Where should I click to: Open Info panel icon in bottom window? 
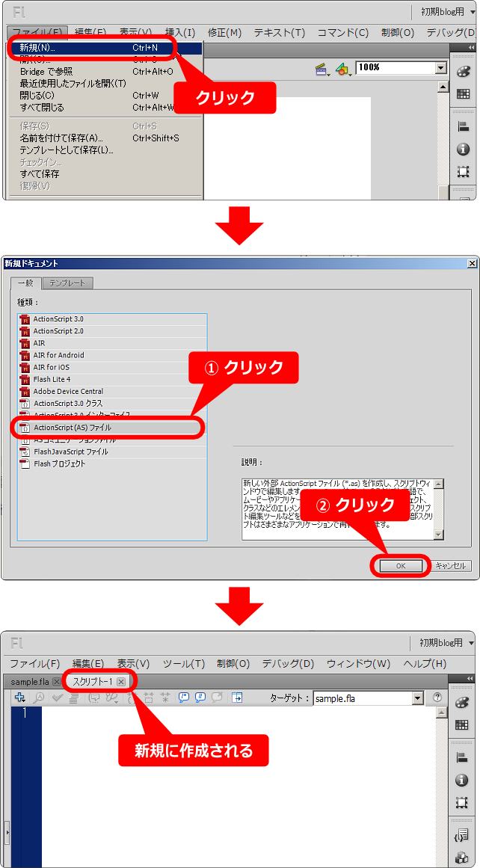(x=462, y=780)
